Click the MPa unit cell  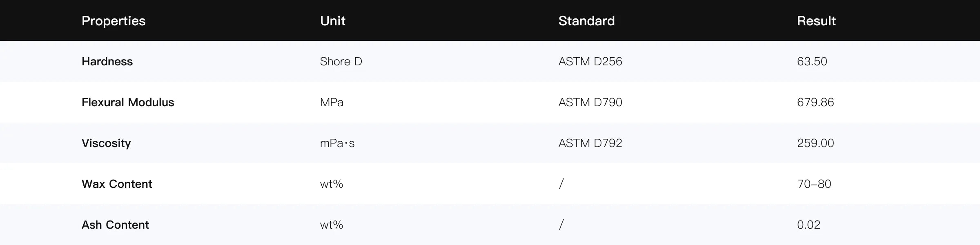332,102
